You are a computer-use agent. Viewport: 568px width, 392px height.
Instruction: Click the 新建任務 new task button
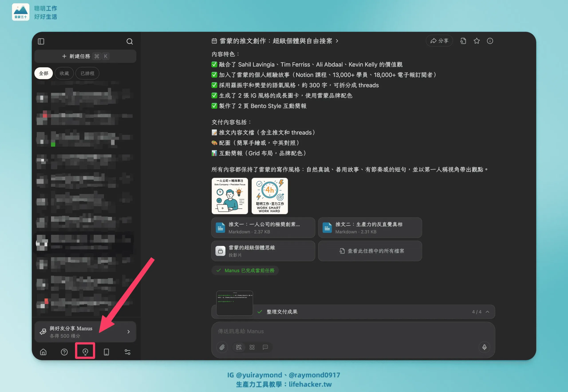[85, 56]
